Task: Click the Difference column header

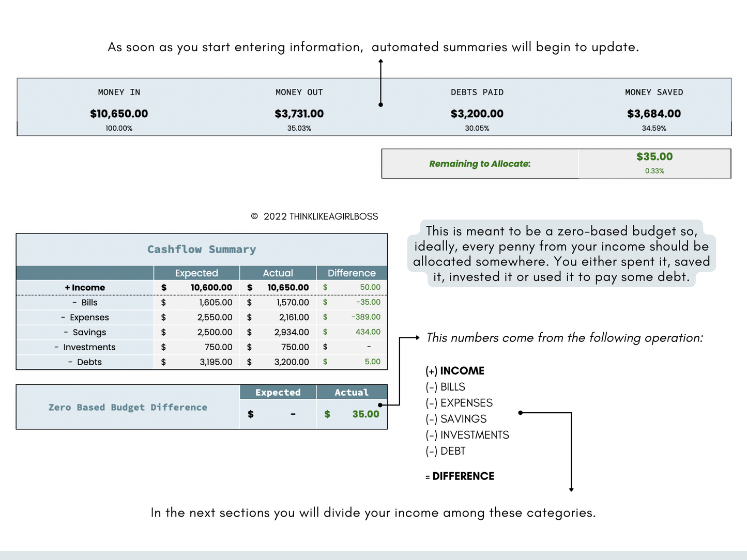Action: point(352,273)
